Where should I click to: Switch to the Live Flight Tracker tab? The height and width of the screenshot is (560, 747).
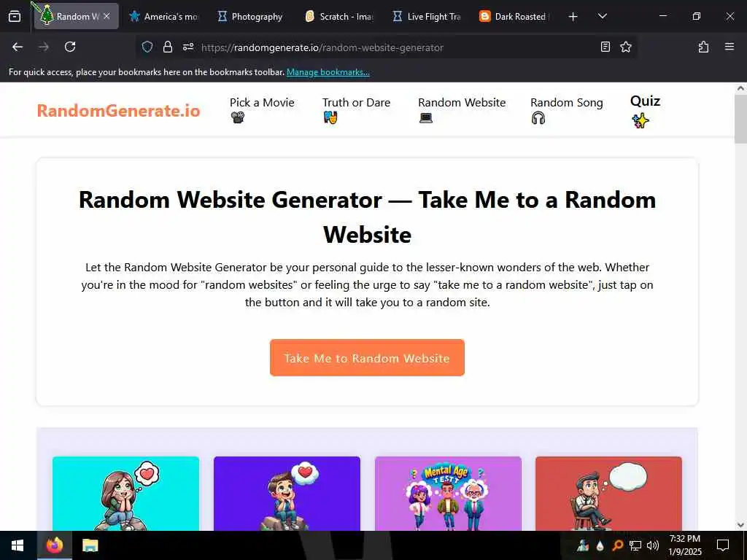[x=427, y=17]
